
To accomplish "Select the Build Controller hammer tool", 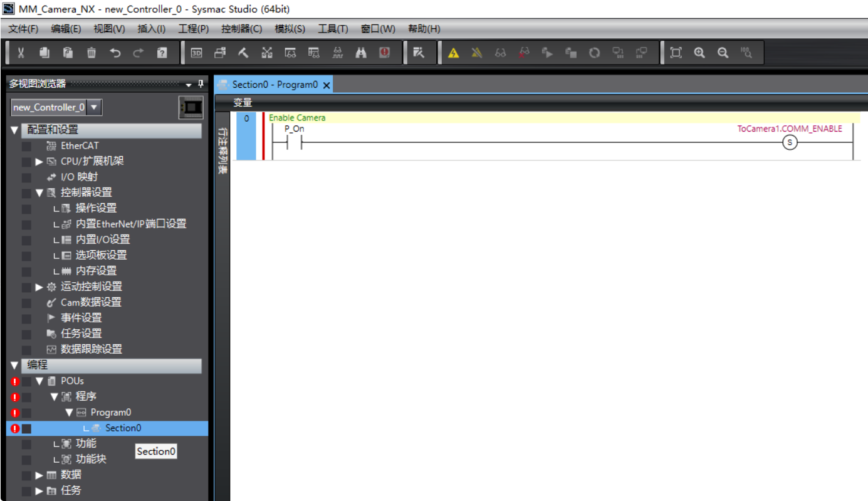I will 243,53.
